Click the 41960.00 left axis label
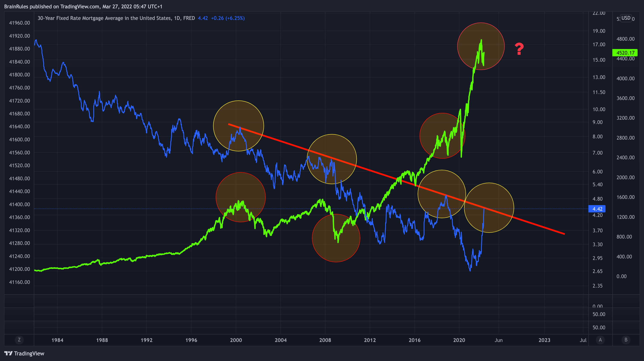The width and height of the screenshot is (644, 361). click(x=19, y=23)
